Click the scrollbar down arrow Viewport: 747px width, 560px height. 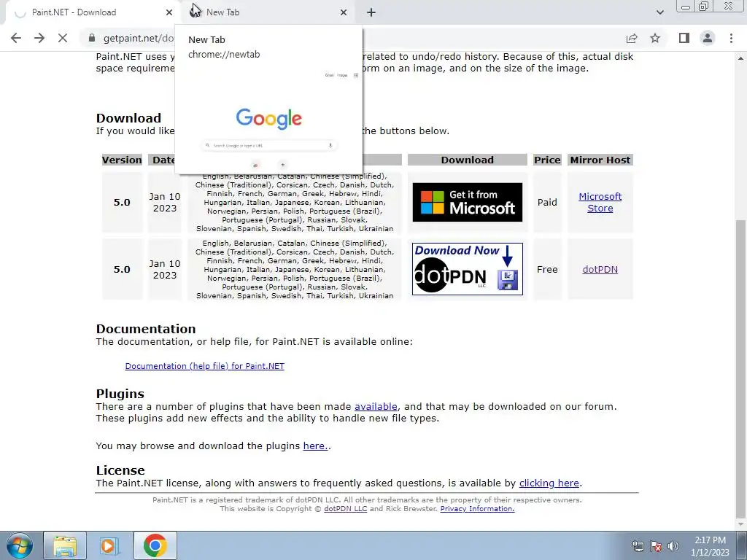(x=740, y=525)
